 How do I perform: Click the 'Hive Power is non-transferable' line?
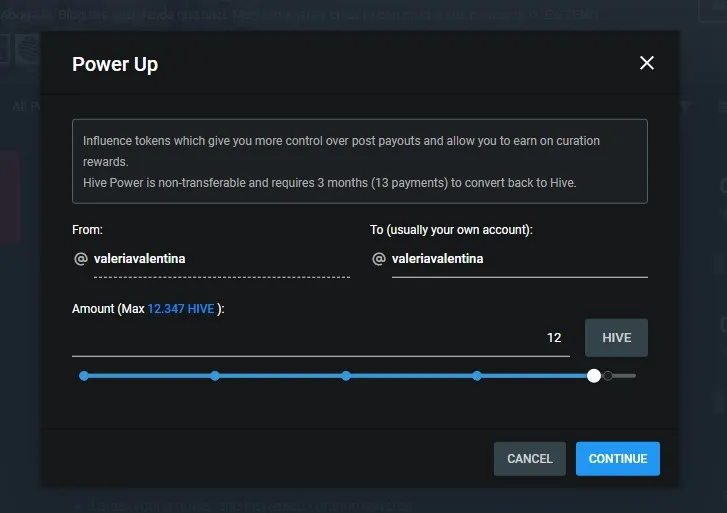point(330,183)
